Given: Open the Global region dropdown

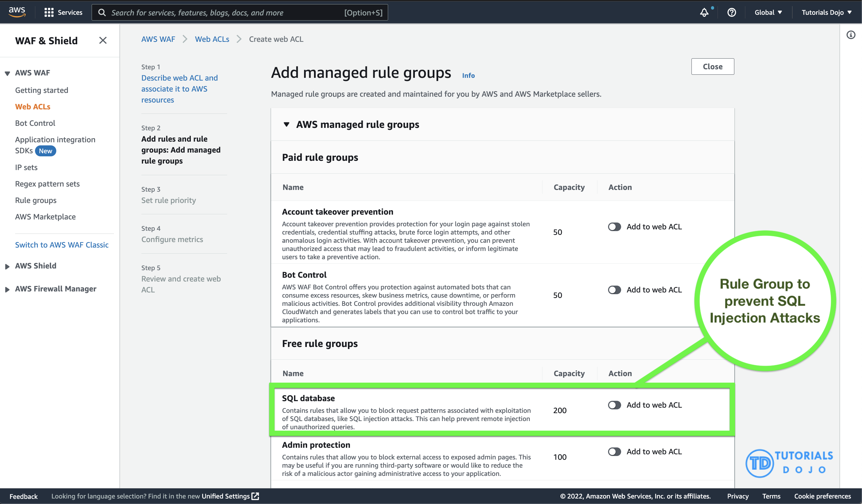Looking at the screenshot, I should point(768,12).
